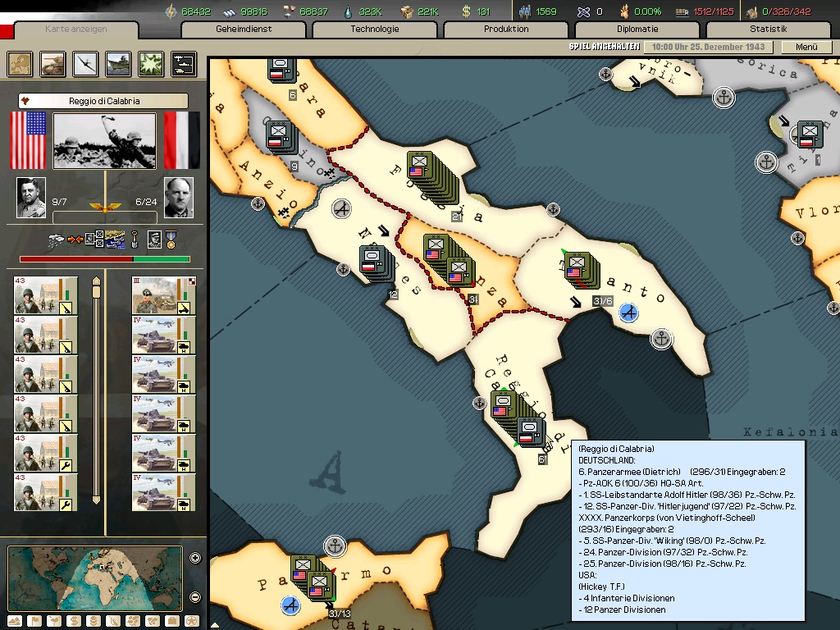Click the battle scene photo of soldiers
The height and width of the screenshot is (630, 840).
coord(105,141)
